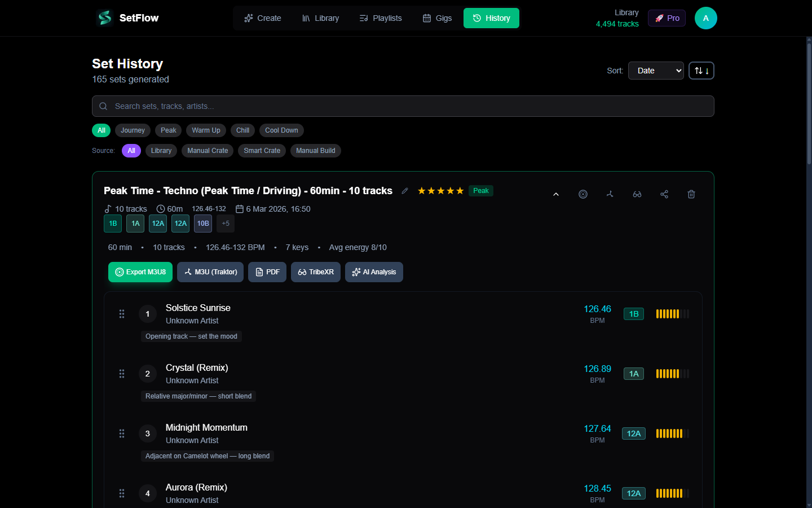812x508 pixels.
Task: Export the set as PDF
Action: (267, 272)
